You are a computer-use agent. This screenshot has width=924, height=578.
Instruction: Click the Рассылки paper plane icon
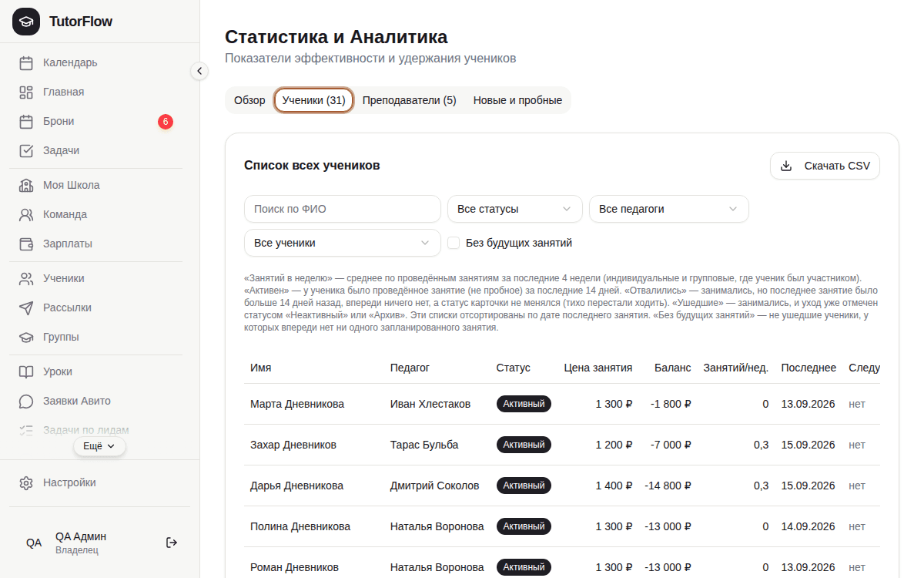tap(26, 307)
